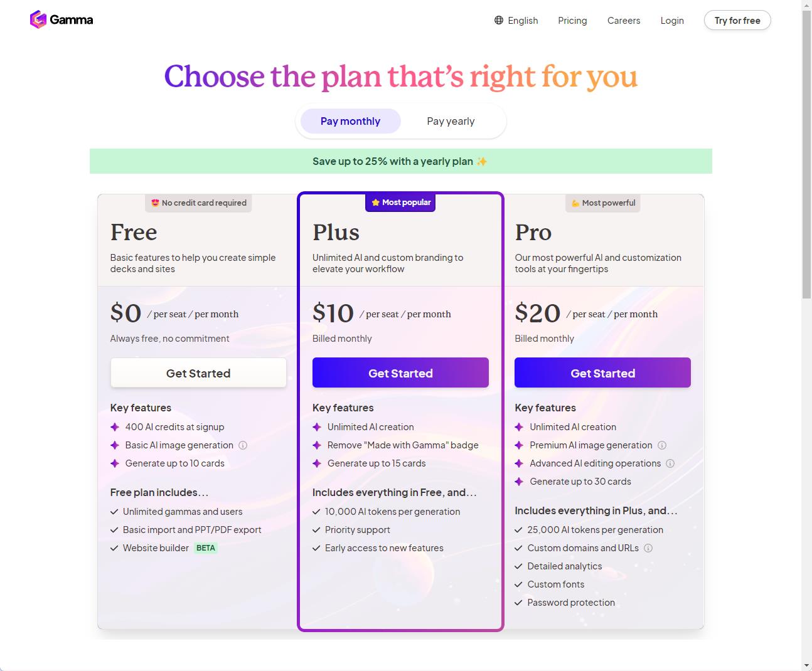Click the star icon in Most popular badge
Screen dimensions: 812x671
pyautogui.click(x=375, y=203)
